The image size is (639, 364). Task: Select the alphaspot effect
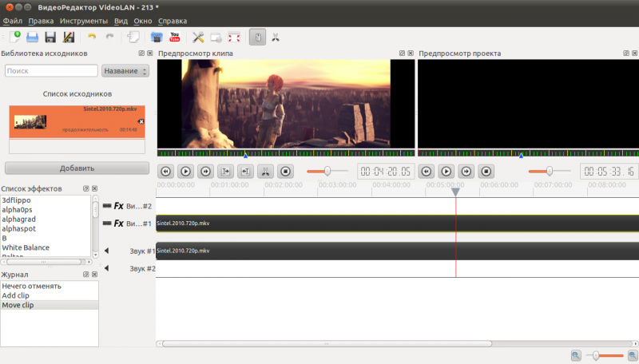click(18, 228)
